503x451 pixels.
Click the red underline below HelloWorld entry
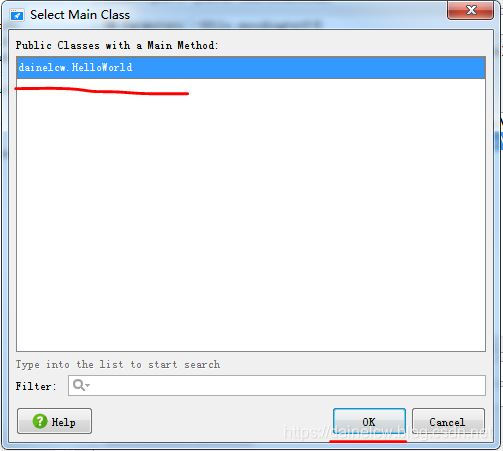coord(102,91)
